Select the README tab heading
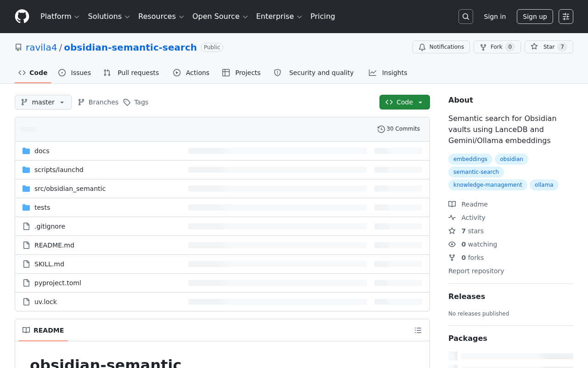The height and width of the screenshot is (368, 588). coord(43,330)
